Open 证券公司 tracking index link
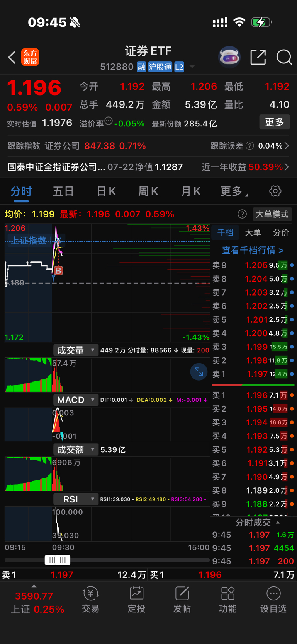This screenshot has height=644, width=297. tap(62, 146)
